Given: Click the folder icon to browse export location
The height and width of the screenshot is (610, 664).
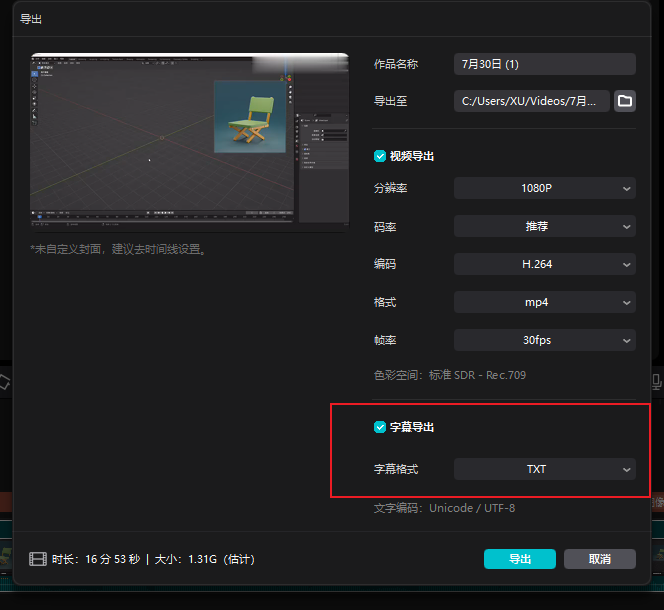Looking at the screenshot, I should click(x=625, y=101).
